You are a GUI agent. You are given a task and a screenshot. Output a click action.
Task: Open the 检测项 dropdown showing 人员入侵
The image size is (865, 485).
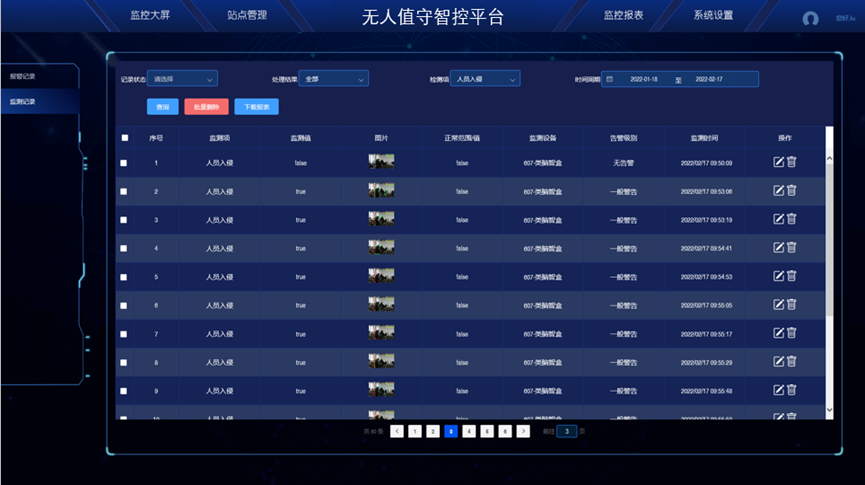coord(485,79)
